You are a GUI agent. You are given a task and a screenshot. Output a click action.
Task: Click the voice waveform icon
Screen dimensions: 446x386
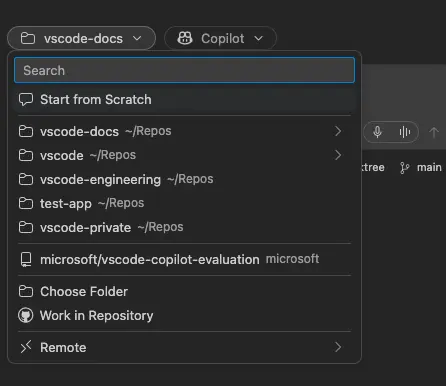(x=405, y=132)
